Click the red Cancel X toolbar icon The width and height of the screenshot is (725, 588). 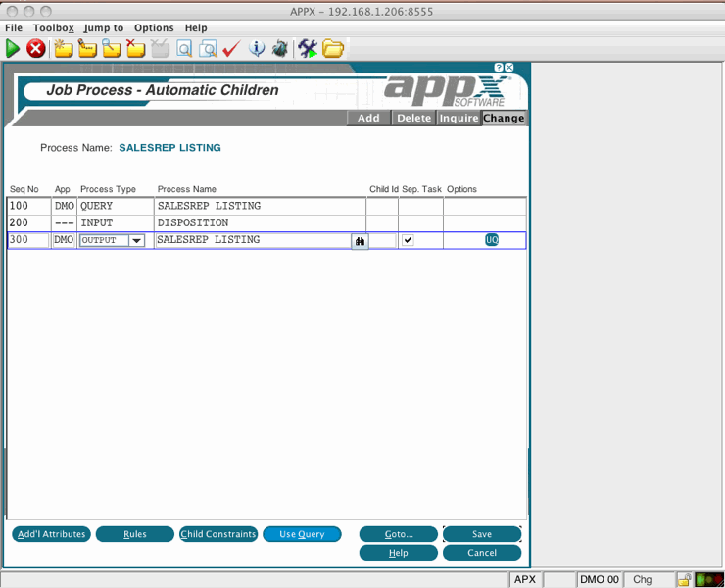click(36, 48)
